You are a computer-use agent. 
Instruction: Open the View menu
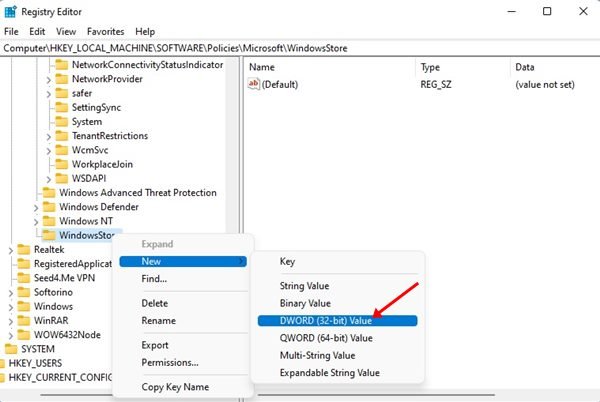(66, 31)
